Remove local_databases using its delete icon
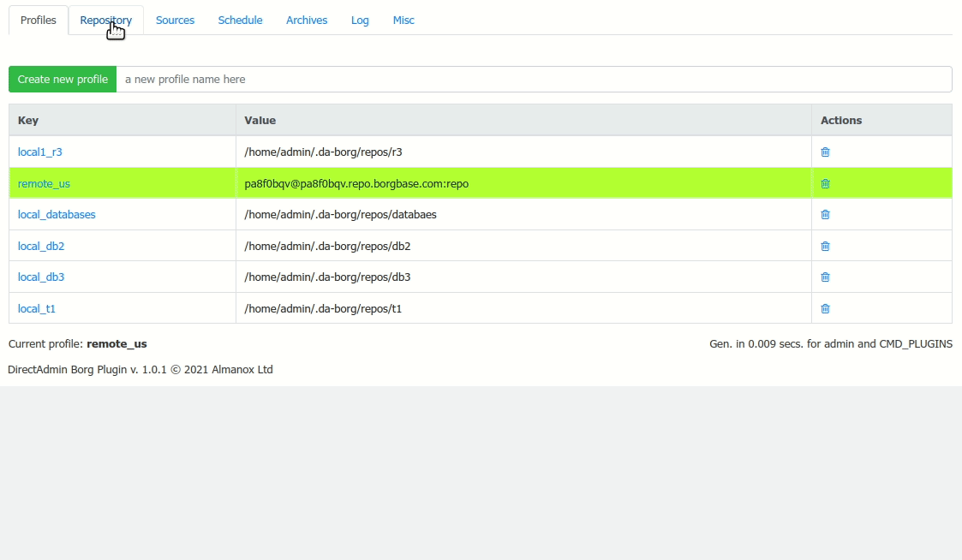Image resolution: width=962 pixels, height=560 pixels. [825, 214]
